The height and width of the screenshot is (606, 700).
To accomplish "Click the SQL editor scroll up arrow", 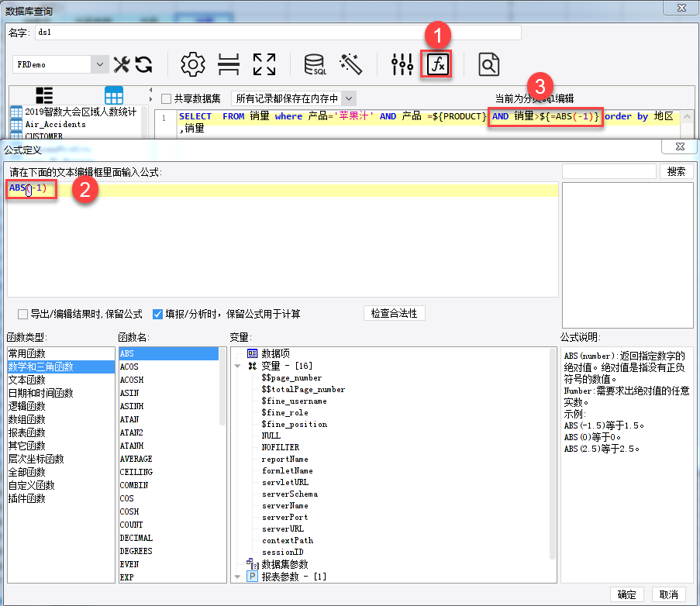I will (x=687, y=117).
